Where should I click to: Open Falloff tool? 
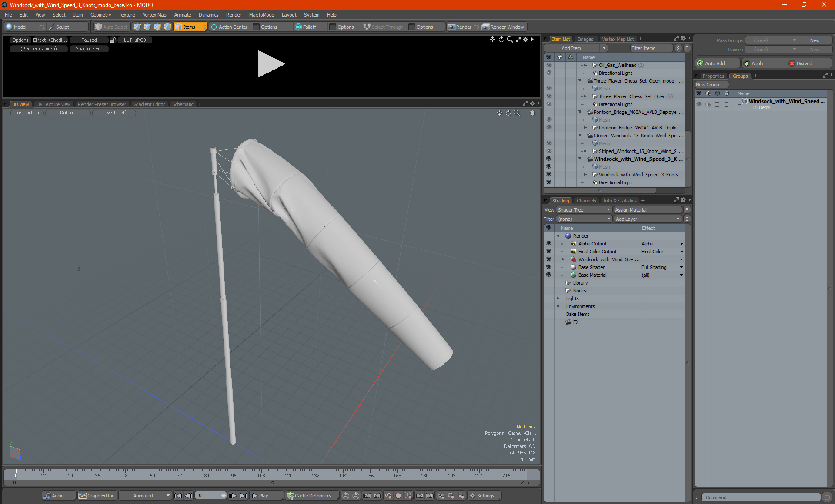306,27
